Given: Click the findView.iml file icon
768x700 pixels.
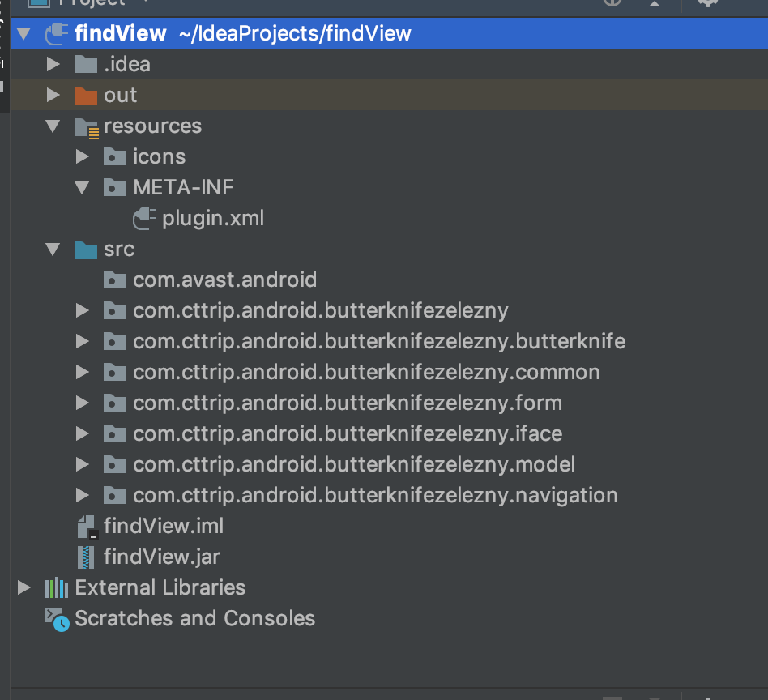Looking at the screenshot, I should point(87,527).
